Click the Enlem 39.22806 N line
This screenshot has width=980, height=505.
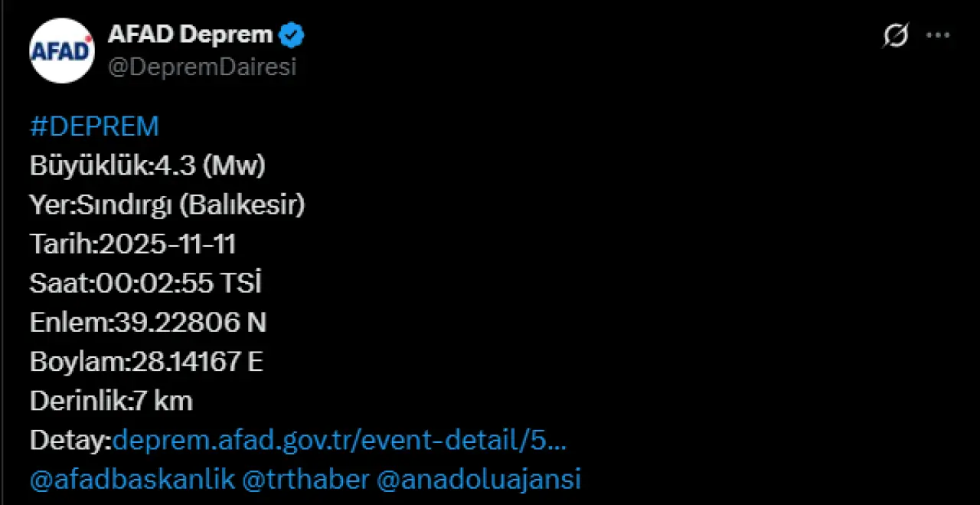tap(148, 323)
